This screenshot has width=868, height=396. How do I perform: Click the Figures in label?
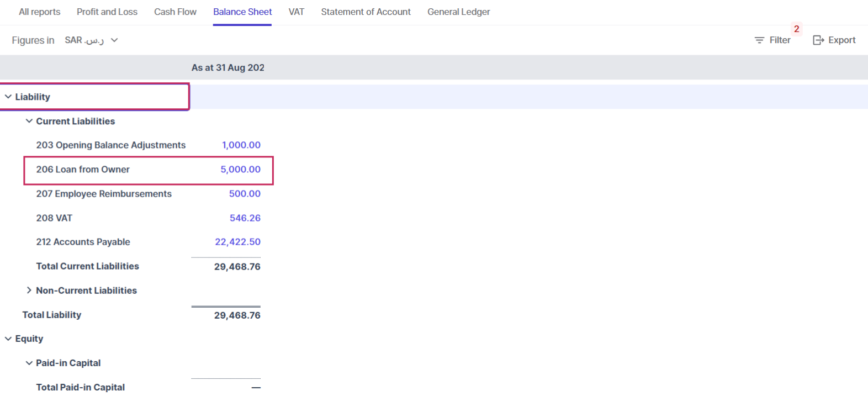(x=33, y=40)
